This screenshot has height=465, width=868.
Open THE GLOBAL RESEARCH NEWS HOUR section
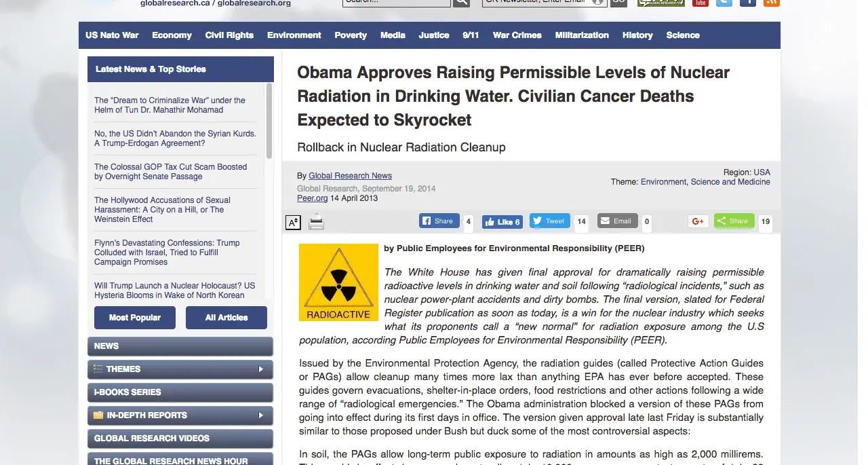(180, 460)
